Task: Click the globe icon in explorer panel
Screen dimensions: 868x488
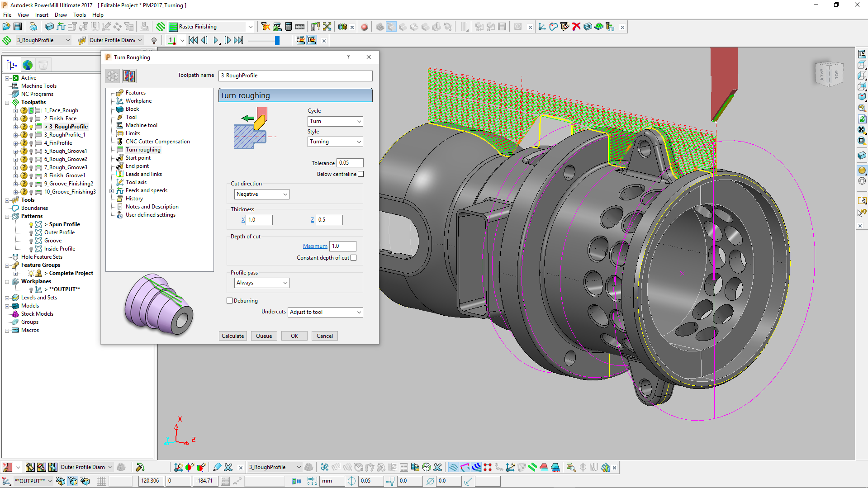Action: pyautogui.click(x=28, y=65)
